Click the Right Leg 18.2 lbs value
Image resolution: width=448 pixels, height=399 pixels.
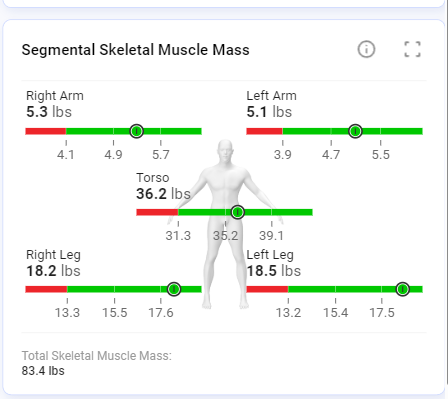[x=53, y=271]
